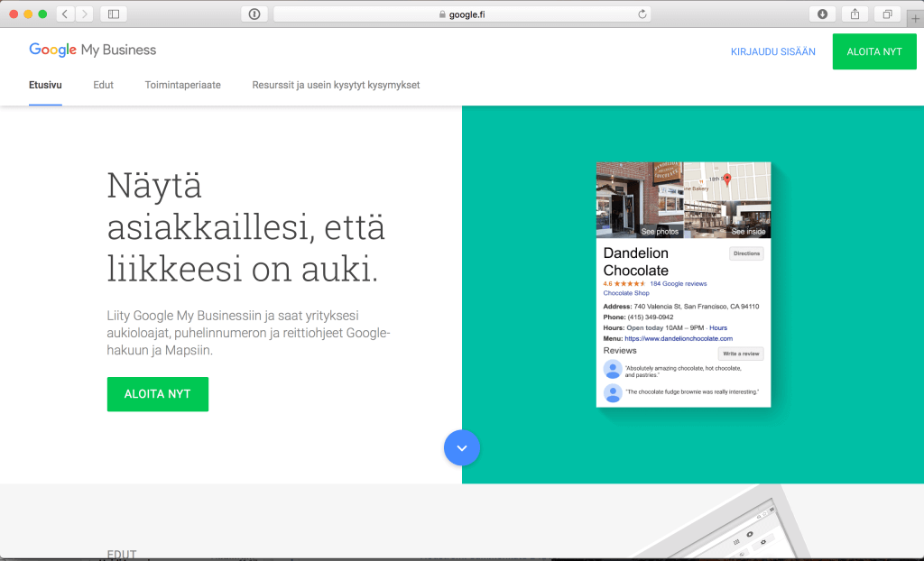Click the Directions button on Dandelion card
Screen dimensions: 924x561
[746, 253]
